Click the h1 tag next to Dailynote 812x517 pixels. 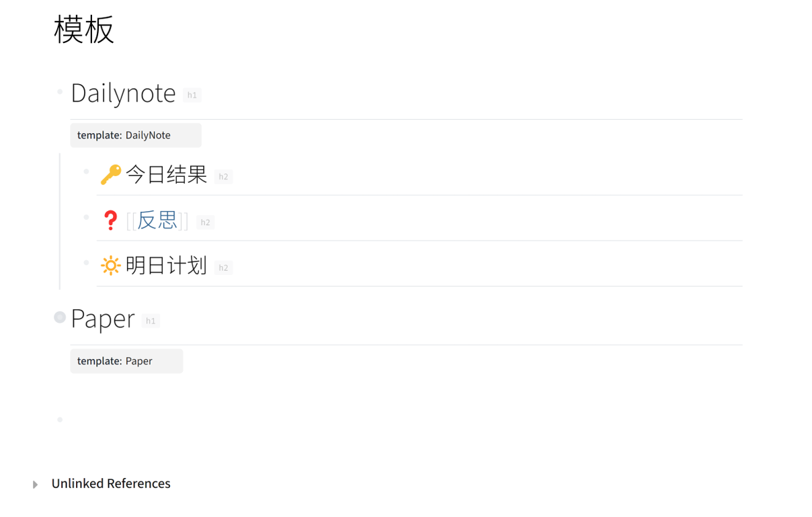[192, 95]
